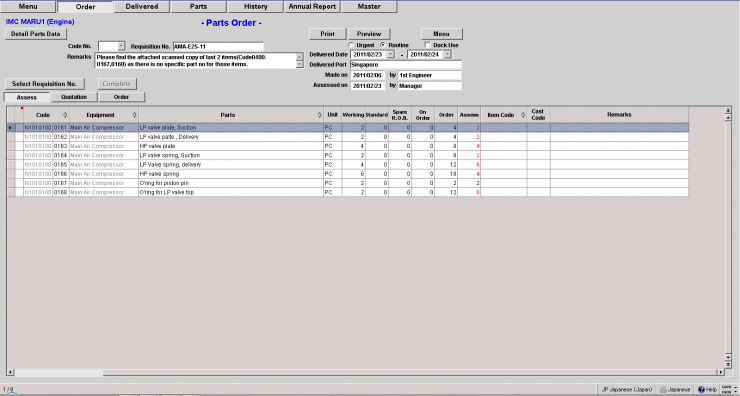Open the Code No. dropdown
740x396 pixels.
point(121,46)
